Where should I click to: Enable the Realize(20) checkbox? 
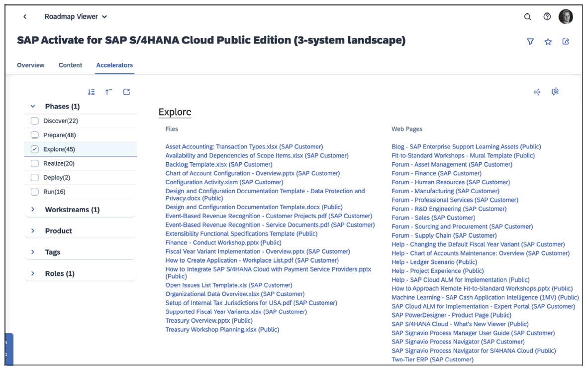click(34, 163)
